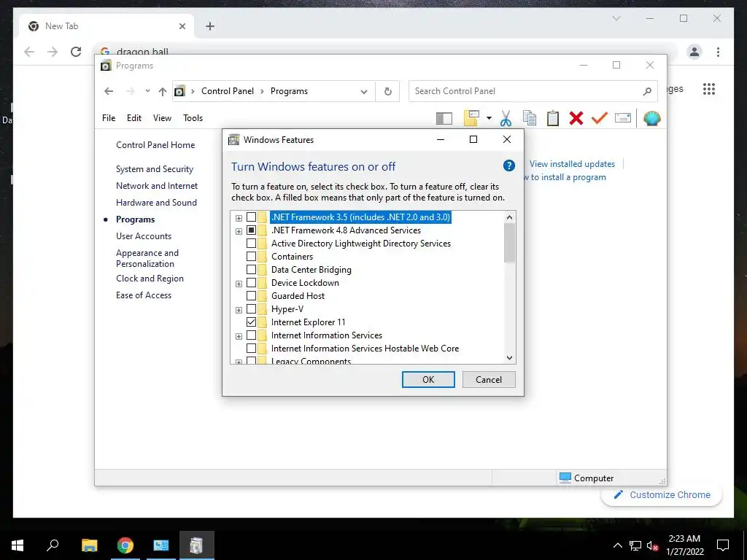Open the recent locations dropdown arrow
Viewport: 747px width, 560px height.
pyautogui.click(x=147, y=91)
